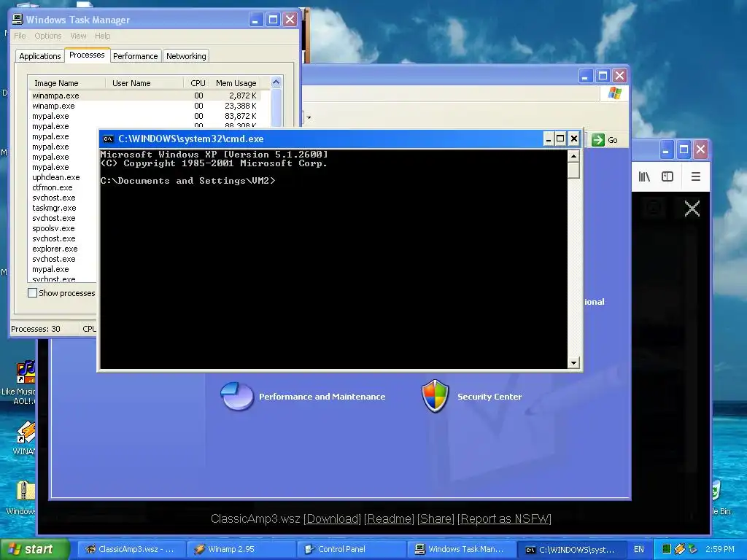Open Task Manager View menu
747x560 pixels.
coord(78,36)
